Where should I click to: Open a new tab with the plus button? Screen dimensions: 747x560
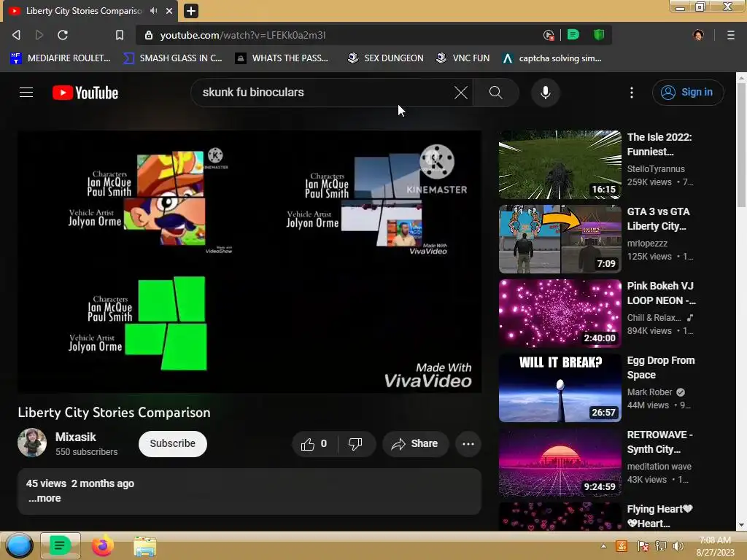(x=191, y=10)
